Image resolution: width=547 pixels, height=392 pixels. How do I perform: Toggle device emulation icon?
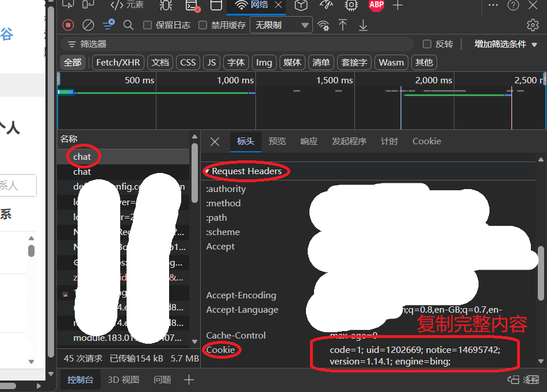(x=88, y=5)
